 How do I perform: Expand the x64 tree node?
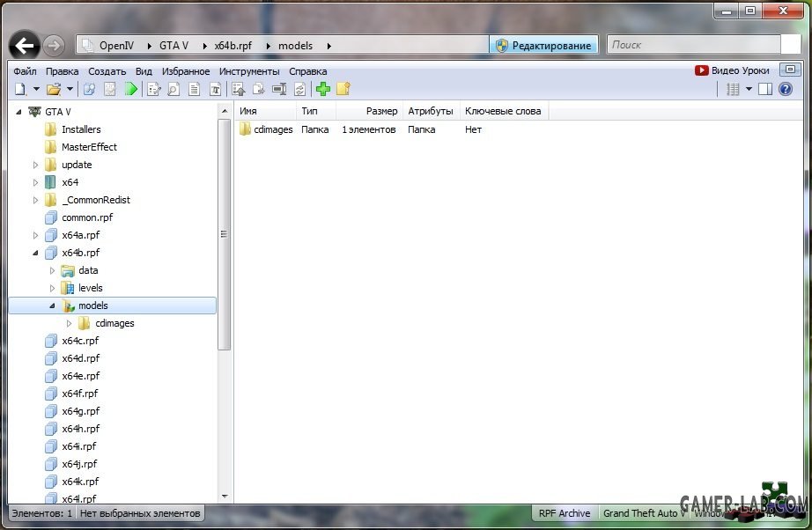pos(35,183)
